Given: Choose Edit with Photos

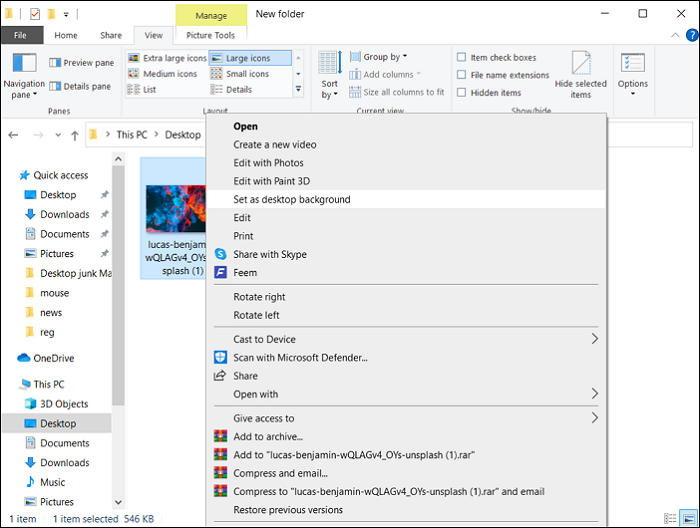Looking at the screenshot, I should [x=406, y=163].
